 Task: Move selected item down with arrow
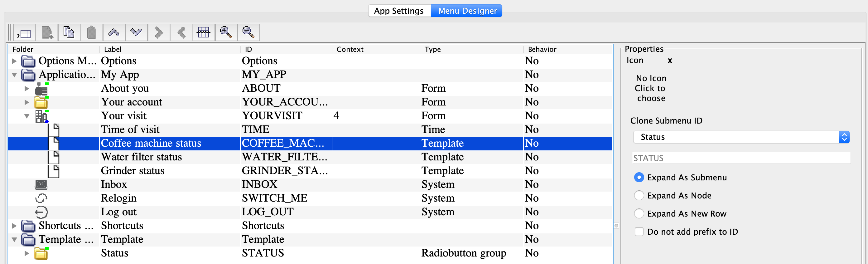point(137,33)
